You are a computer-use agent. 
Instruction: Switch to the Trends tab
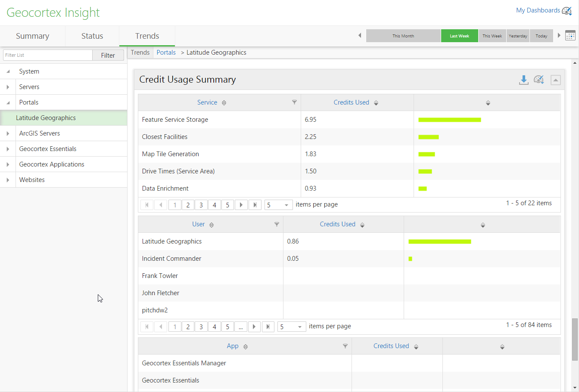(x=147, y=36)
